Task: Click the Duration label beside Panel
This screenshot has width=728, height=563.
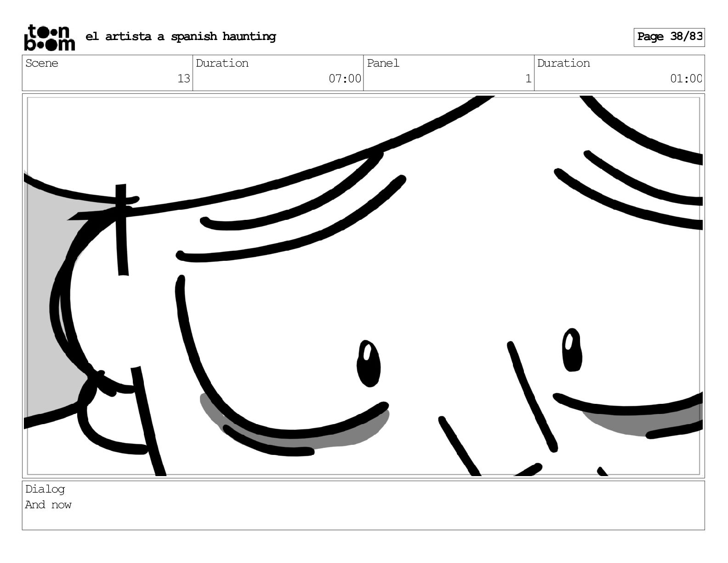Action: point(563,63)
